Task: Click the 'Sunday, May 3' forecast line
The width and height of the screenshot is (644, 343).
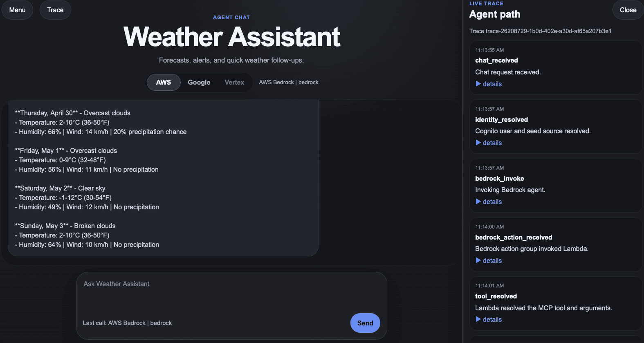Action: [65, 226]
